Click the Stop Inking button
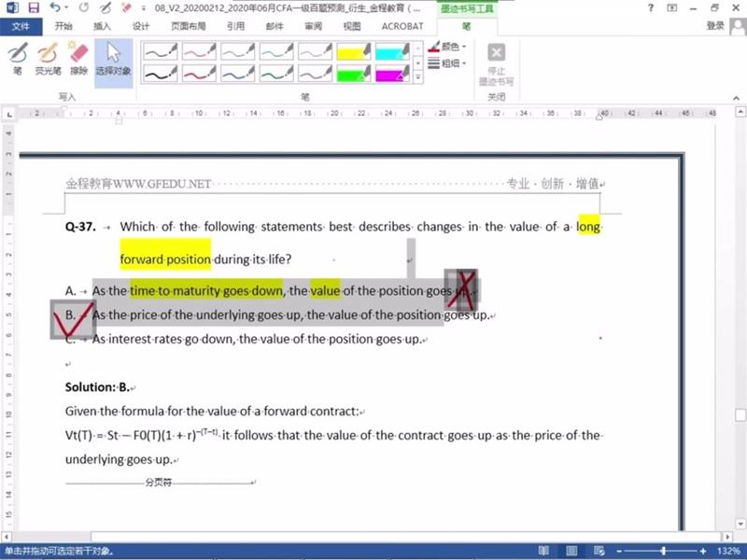Image resolution: width=747 pixels, height=560 pixels. pyautogui.click(x=497, y=63)
